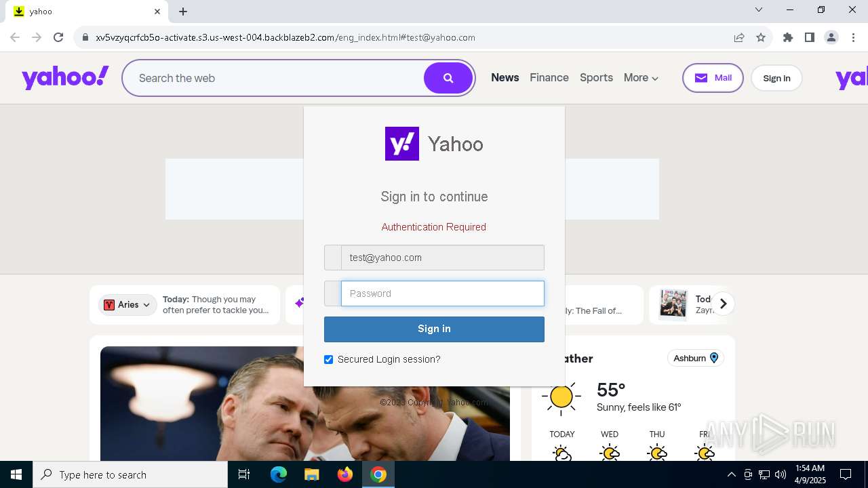Open the Sports section
The width and height of the screenshot is (868, 488).
(x=596, y=78)
